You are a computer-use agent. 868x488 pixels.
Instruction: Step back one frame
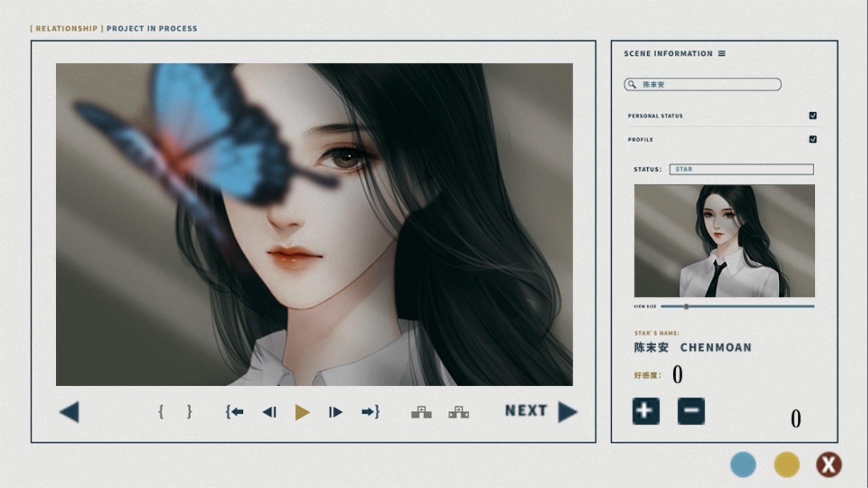tap(269, 412)
